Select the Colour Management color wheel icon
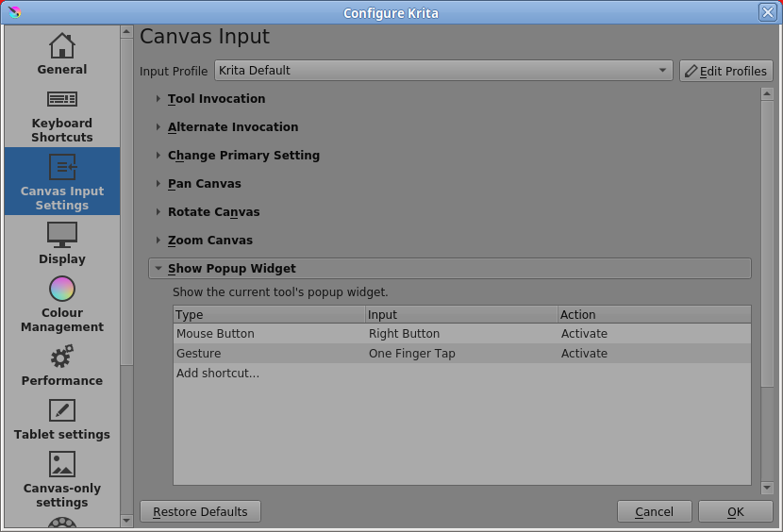Image resolution: width=783 pixels, height=532 pixels. (x=62, y=289)
